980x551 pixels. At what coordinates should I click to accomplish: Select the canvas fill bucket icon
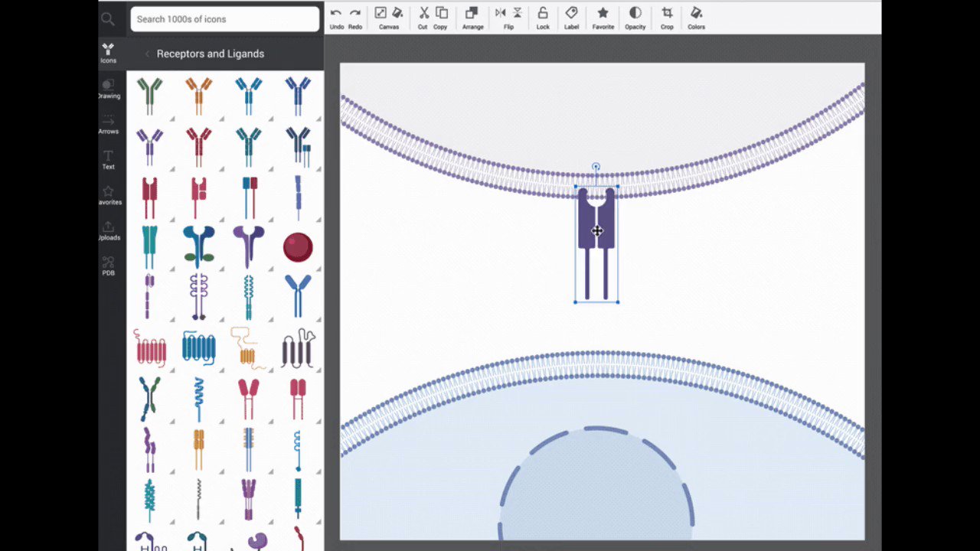(x=397, y=13)
